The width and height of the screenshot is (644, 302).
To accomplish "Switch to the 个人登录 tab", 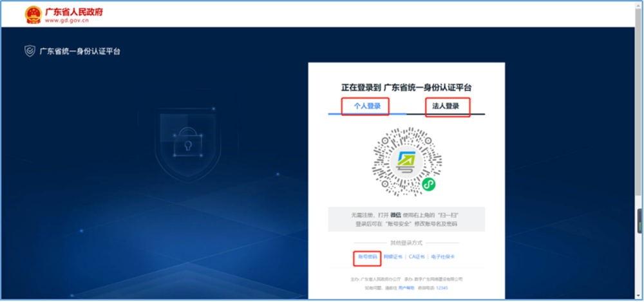I will (x=367, y=106).
